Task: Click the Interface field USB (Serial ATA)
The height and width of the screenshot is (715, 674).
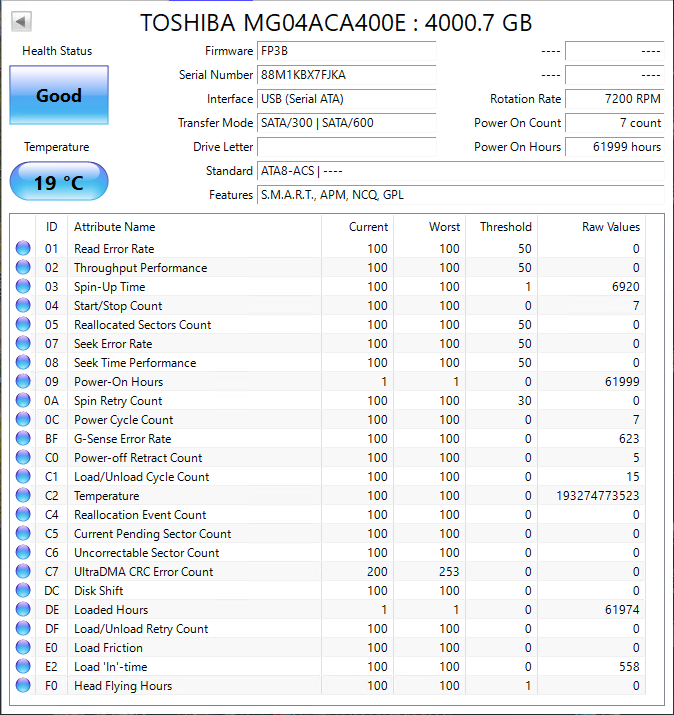Action: [x=347, y=99]
